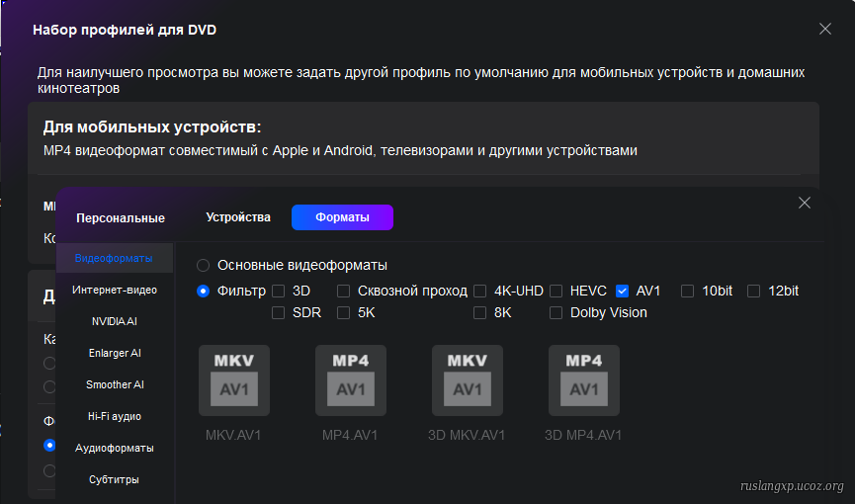Select the MKV.AV1 format icon
855x504 pixels.
[x=234, y=380]
